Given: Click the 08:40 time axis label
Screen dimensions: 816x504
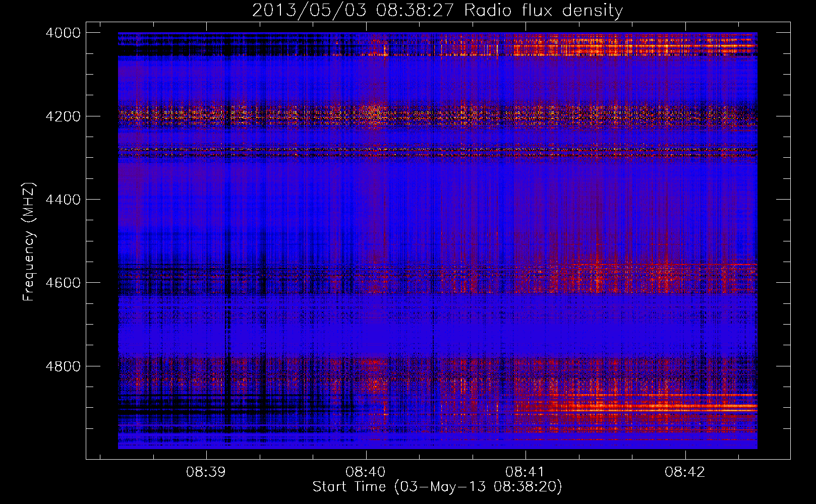Looking at the screenshot, I should coord(366,472).
